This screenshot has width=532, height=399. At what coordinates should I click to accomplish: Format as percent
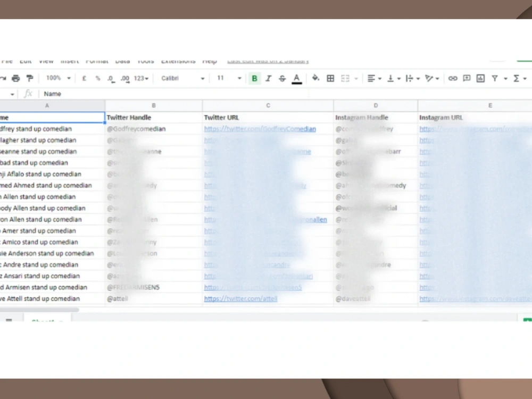coord(98,78)
